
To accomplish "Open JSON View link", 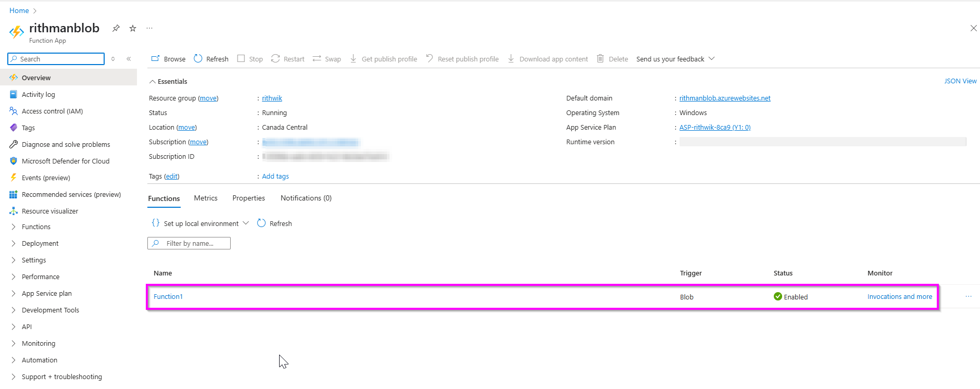I will [960, 81].
